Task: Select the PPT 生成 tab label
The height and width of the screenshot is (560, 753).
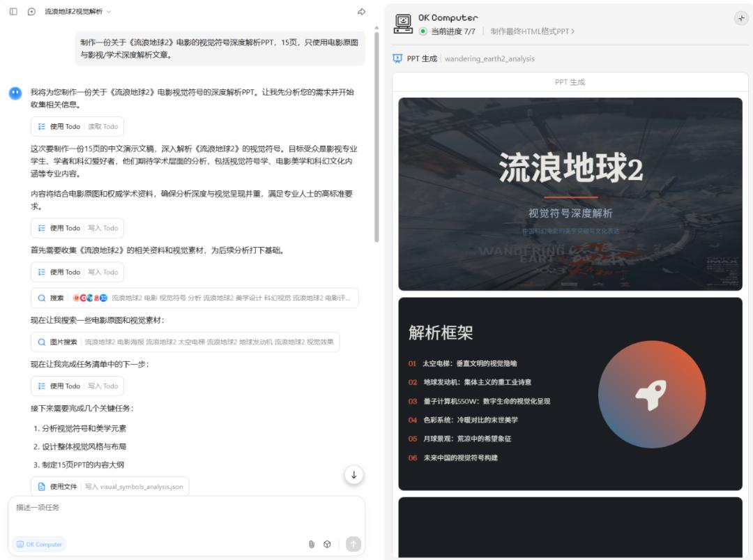Action: click(x=421, y=59)
